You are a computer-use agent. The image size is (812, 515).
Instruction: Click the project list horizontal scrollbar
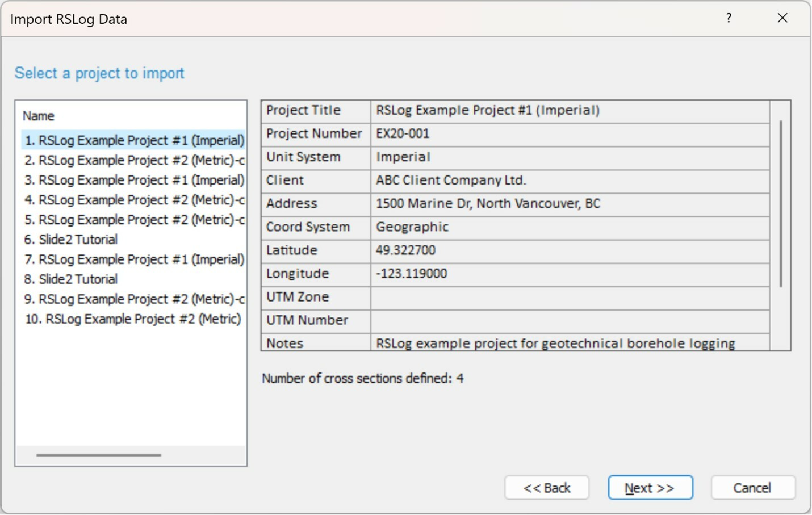coord(99,455)
